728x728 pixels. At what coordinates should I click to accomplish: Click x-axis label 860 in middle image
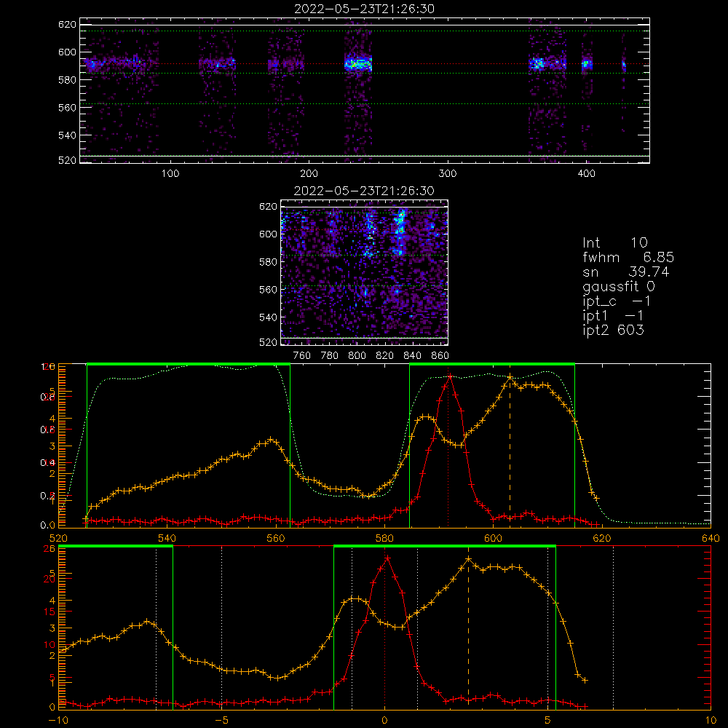pyautogui.click(x=440, y=356)
